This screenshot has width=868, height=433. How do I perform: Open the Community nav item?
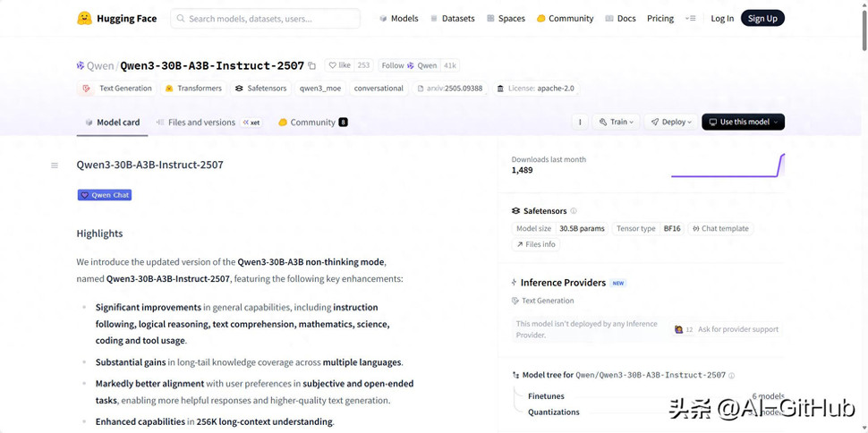click(x=565, y=18)
